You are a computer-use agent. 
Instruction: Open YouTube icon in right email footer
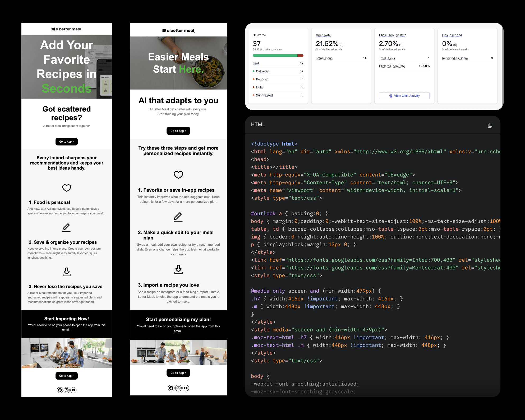(186, 388)
